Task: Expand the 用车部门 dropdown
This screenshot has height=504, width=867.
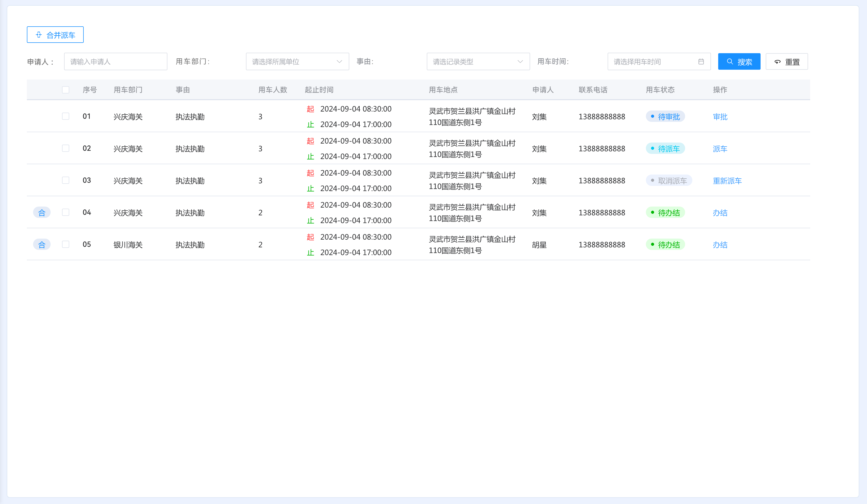Action: click(297, 61)
